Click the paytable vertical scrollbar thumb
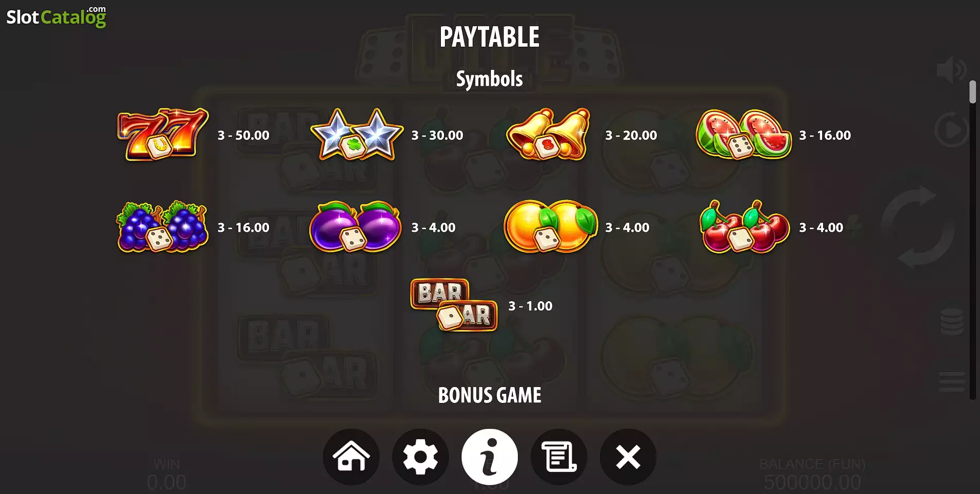Screen dimensions: 980x494 point(972,92)
